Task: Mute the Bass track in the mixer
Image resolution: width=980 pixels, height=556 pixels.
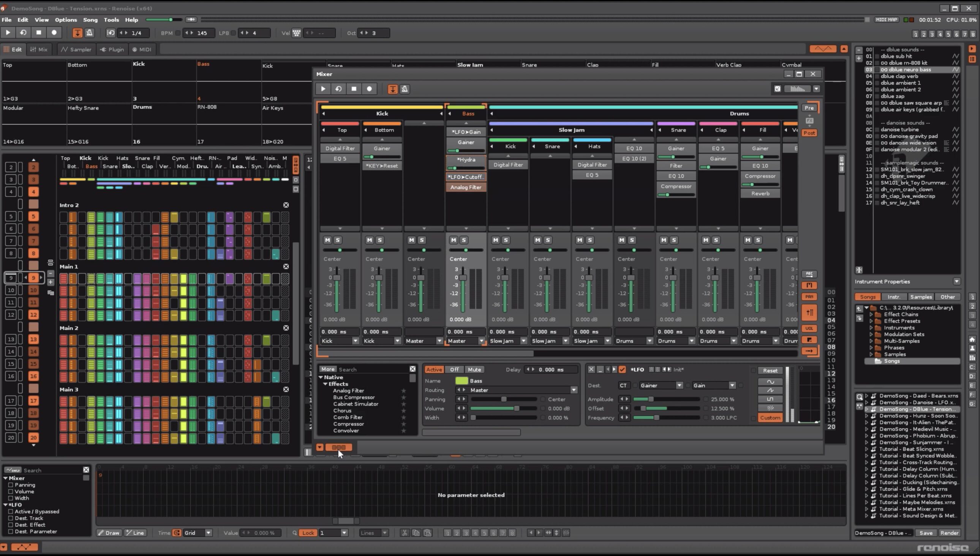Action: point(453,240)
